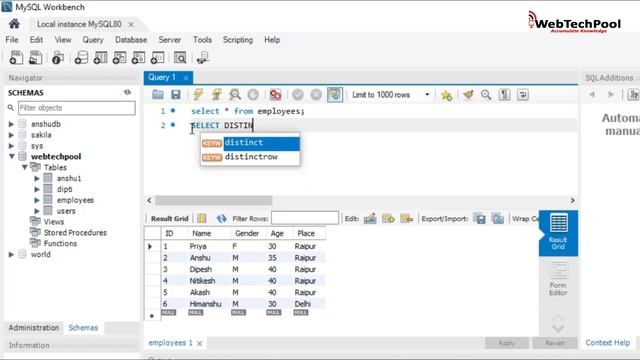
Task: Refresh result grid data icon
Action: click(222, 218)
